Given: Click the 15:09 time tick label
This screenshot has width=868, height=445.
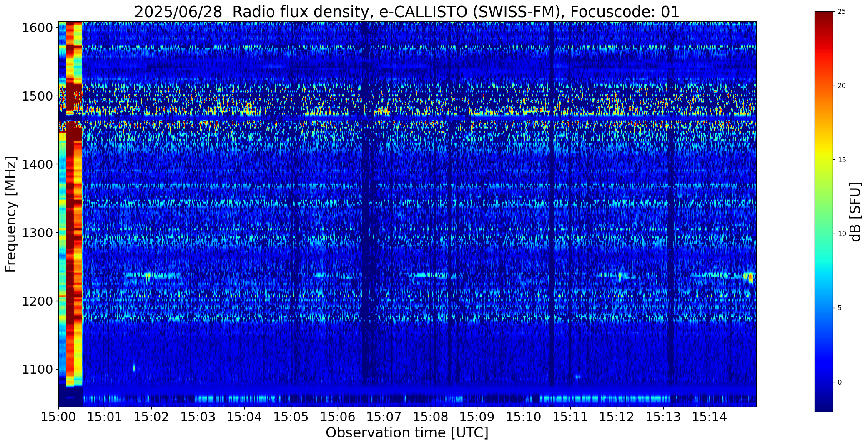Looking at the screenshot, I should (x=477, y=417).
